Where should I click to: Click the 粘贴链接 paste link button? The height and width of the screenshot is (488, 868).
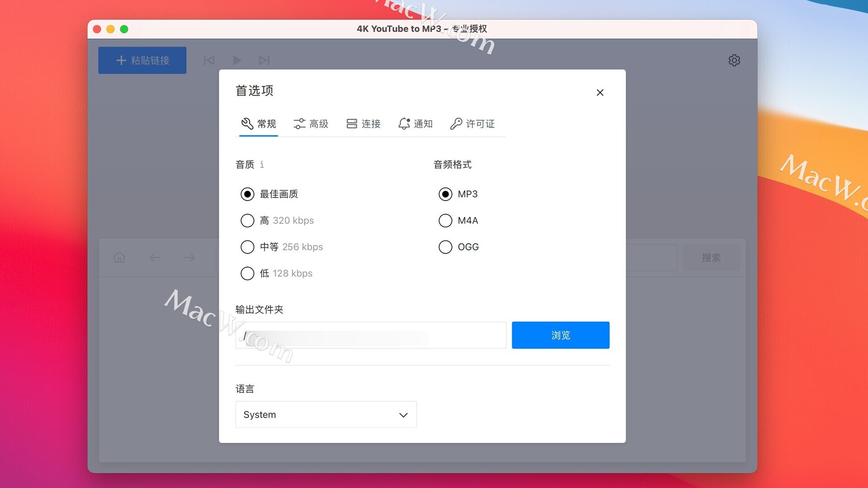click(x=142, y=60)
